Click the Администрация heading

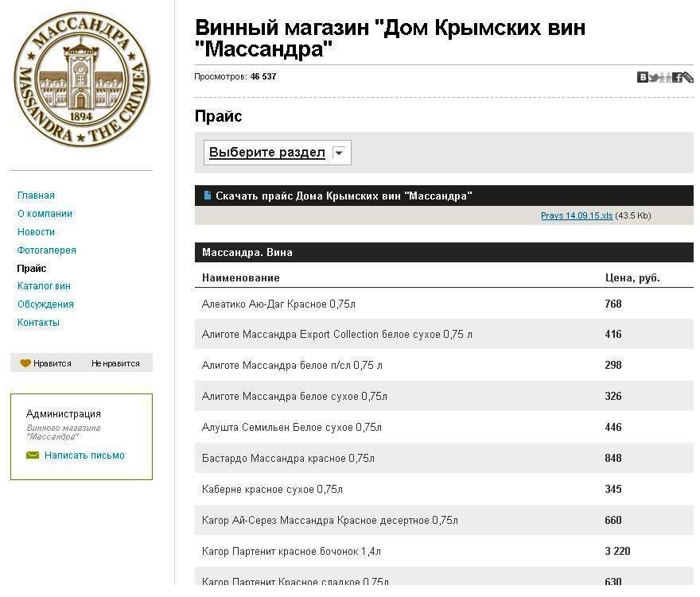pos(64,413)
